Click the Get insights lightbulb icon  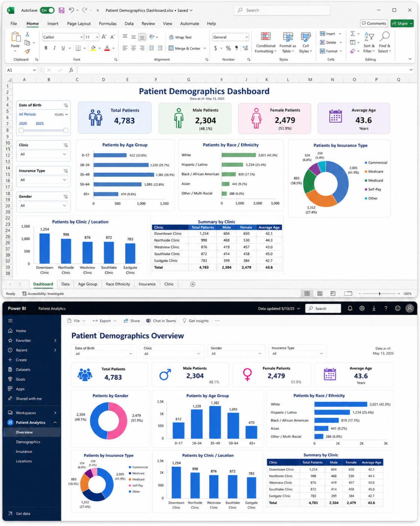pos(184,321)
